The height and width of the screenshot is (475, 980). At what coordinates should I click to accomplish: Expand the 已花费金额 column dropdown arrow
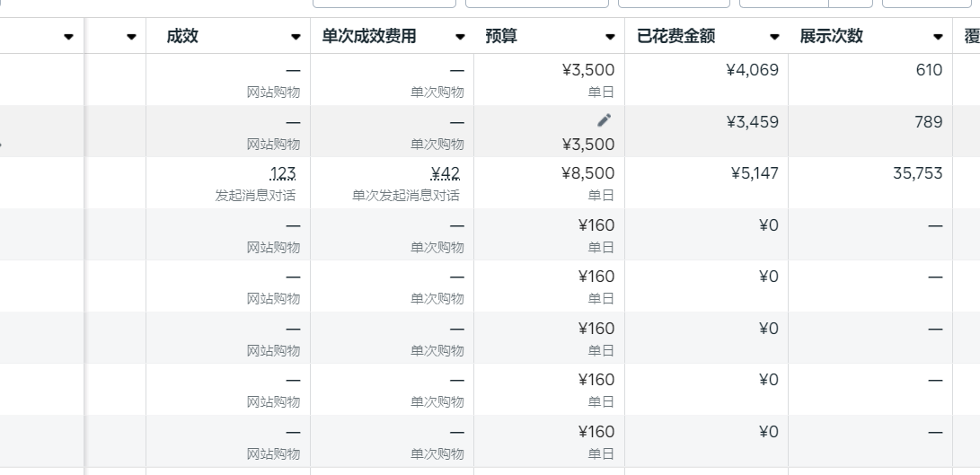[774, 37]
